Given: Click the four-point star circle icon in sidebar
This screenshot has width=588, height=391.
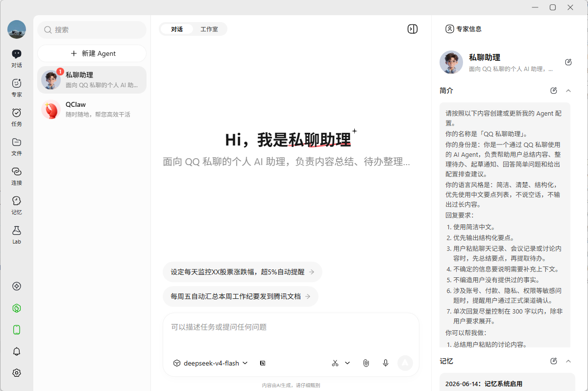Looking at the screenshot, I should tap(17, 286).
